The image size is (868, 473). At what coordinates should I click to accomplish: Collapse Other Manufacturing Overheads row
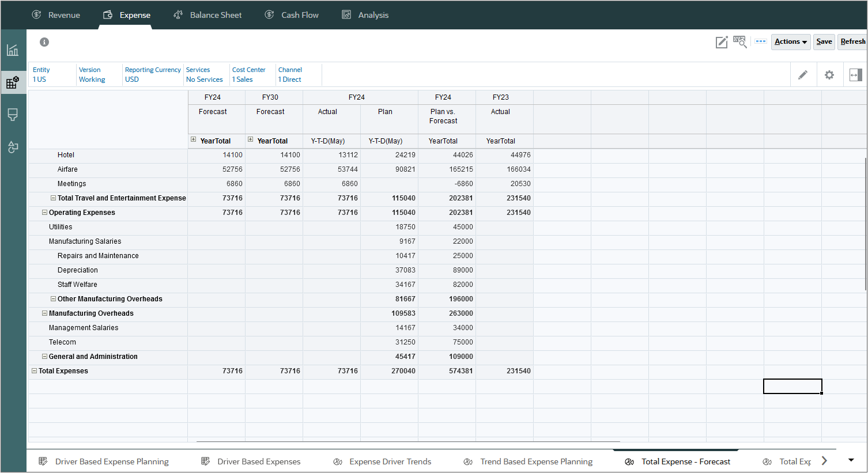coord(53,299)
